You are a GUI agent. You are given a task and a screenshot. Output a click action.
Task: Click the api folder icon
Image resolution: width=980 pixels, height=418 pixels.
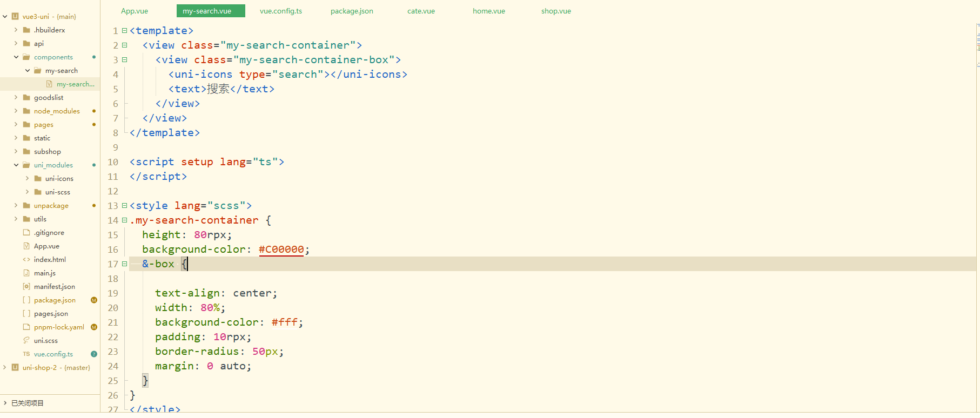(x=26, y=44)
